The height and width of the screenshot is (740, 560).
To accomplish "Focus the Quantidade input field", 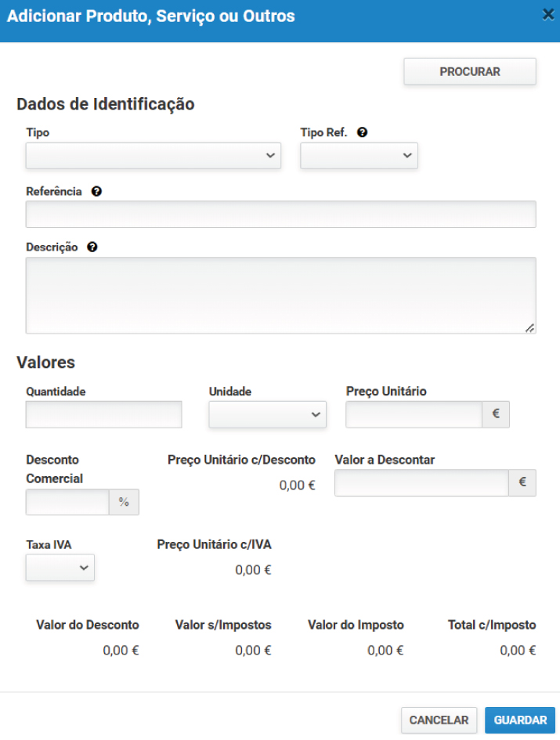I will 103,414.
